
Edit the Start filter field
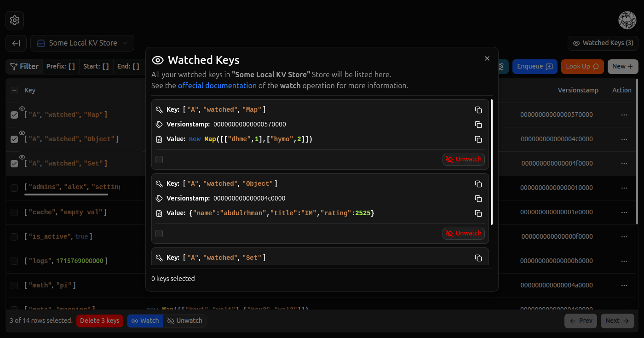[96, 67]
